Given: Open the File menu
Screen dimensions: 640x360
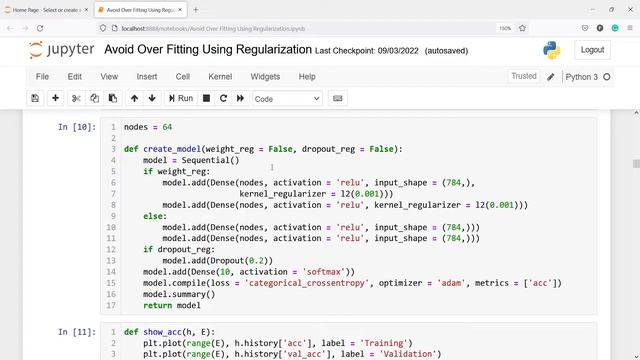Looking at the screenshot, I should click(42, 77).
